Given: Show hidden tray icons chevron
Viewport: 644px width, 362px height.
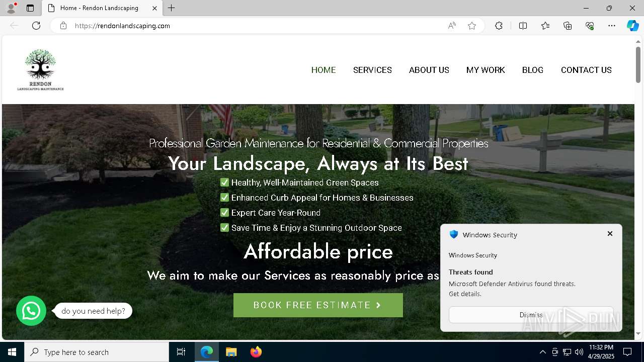Looking at the screenshot, I should [x=542, y=352].
